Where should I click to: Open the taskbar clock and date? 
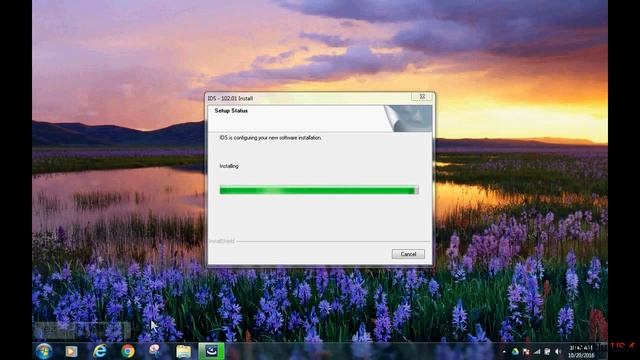tap(581, 351)
